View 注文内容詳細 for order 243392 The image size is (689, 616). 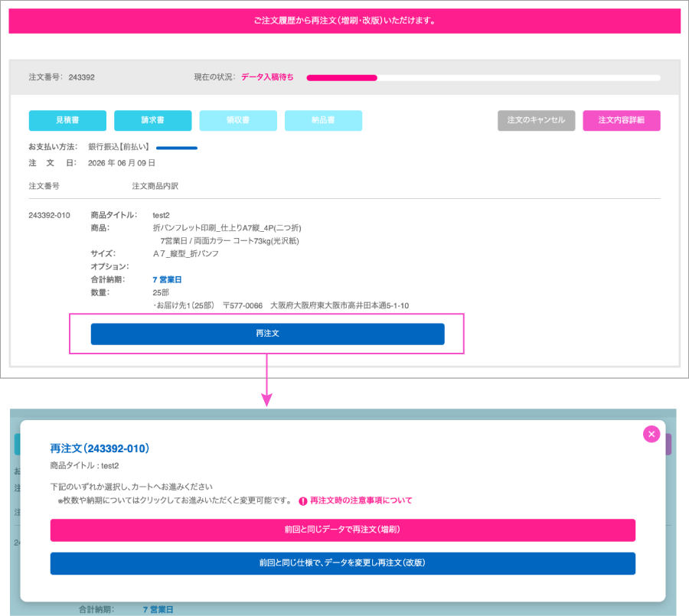[x=622, y=120]
